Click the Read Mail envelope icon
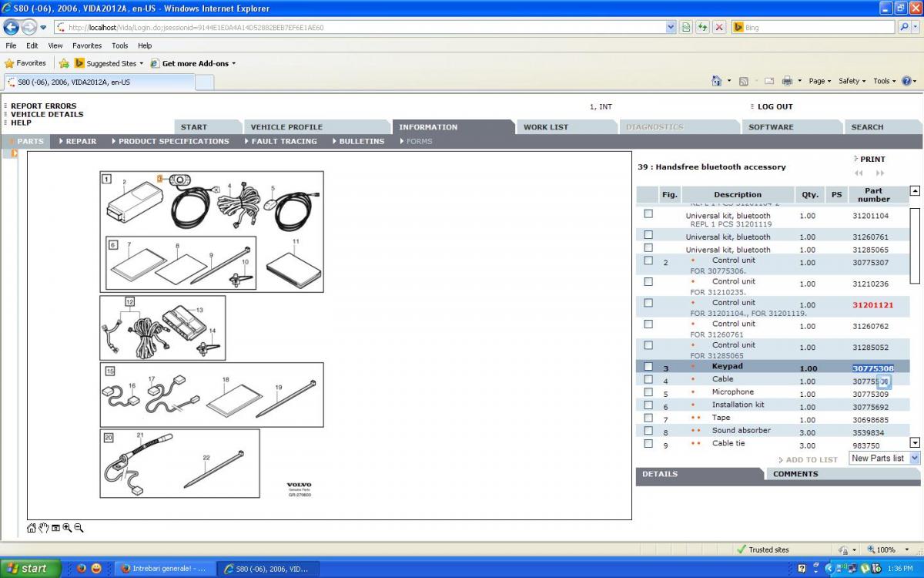 [768, 81]
